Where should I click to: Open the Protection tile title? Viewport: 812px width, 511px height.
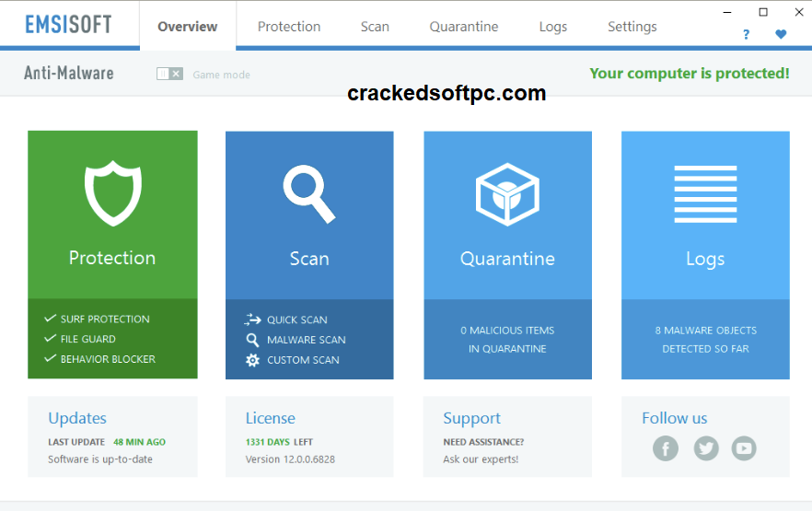click(112, 258)
